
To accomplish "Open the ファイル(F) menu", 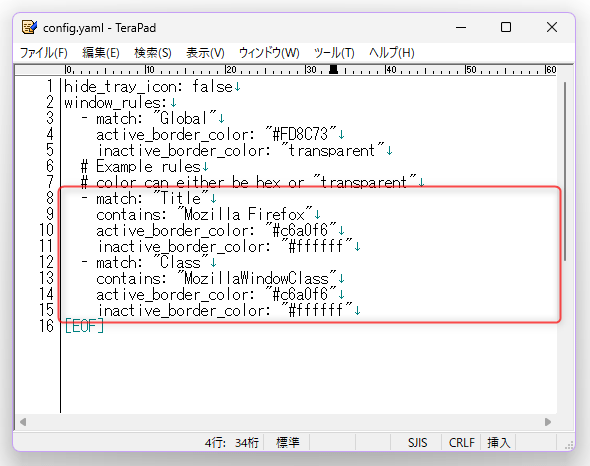I will point(43,52).
